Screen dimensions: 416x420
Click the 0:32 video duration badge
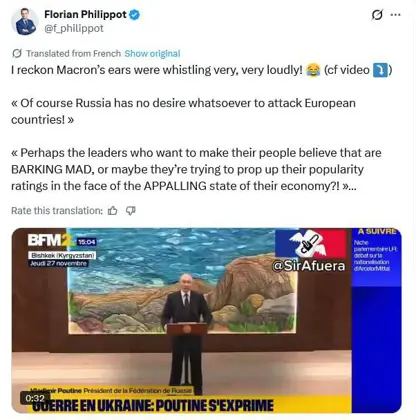click(x=35, y=398)
